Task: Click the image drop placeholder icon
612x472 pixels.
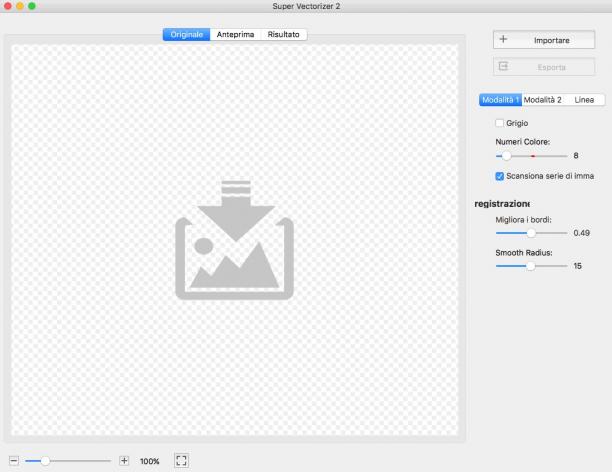Action: (x=234, y=240)
